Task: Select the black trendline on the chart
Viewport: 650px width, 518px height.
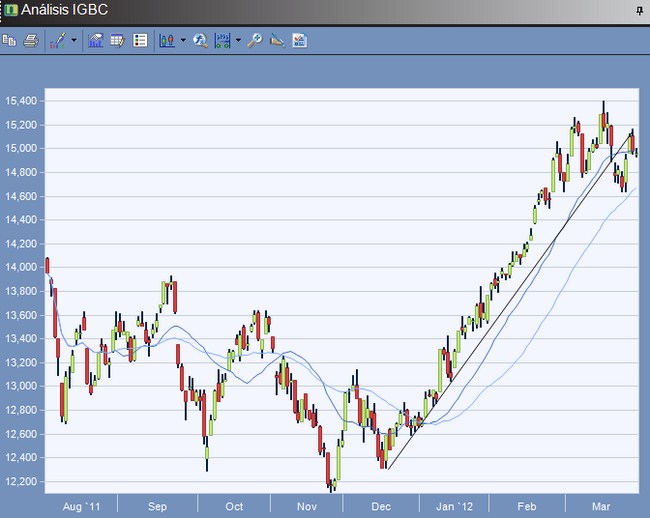Action: (x=500, y=300)
